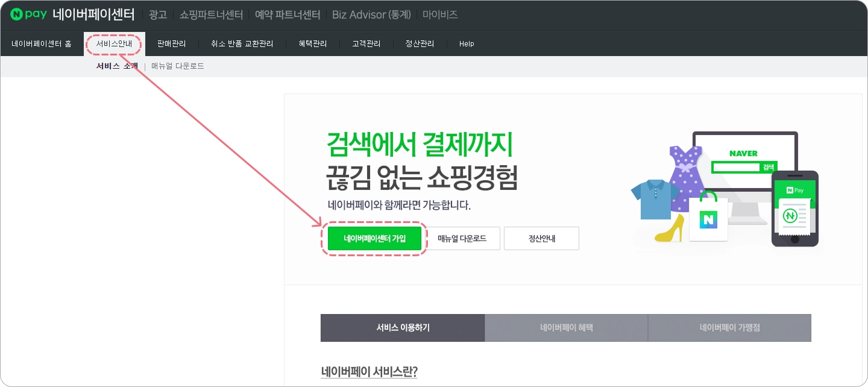Open 취소 반품 교환관리 menu
This screenshot has height=387, width=868.
pos(242,44)
